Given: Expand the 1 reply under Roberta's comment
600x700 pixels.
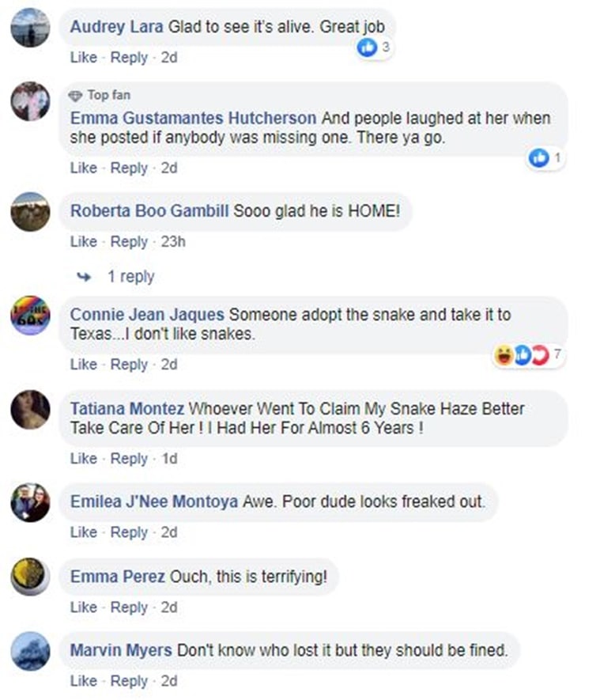Looking at the screenshot, I should point(130,277).
